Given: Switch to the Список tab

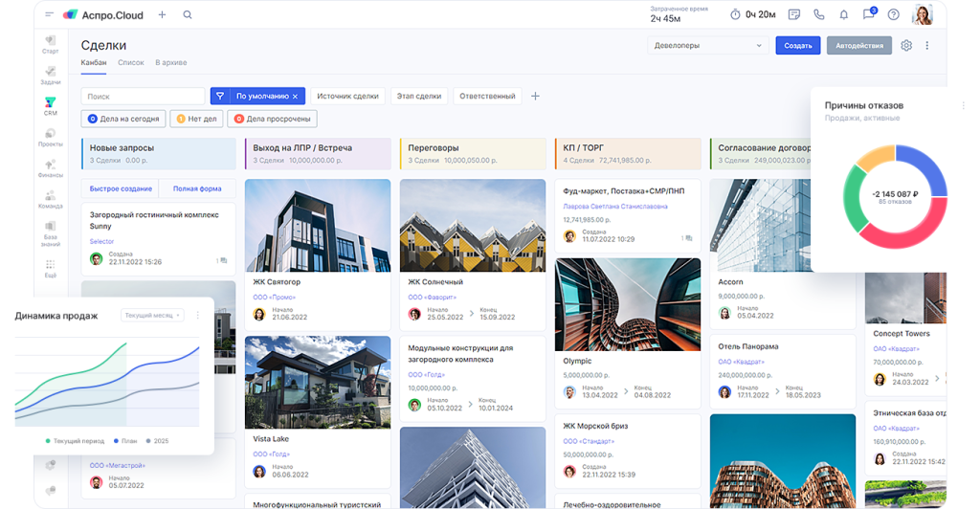Looking at the screenshot, I should [130, 63].
